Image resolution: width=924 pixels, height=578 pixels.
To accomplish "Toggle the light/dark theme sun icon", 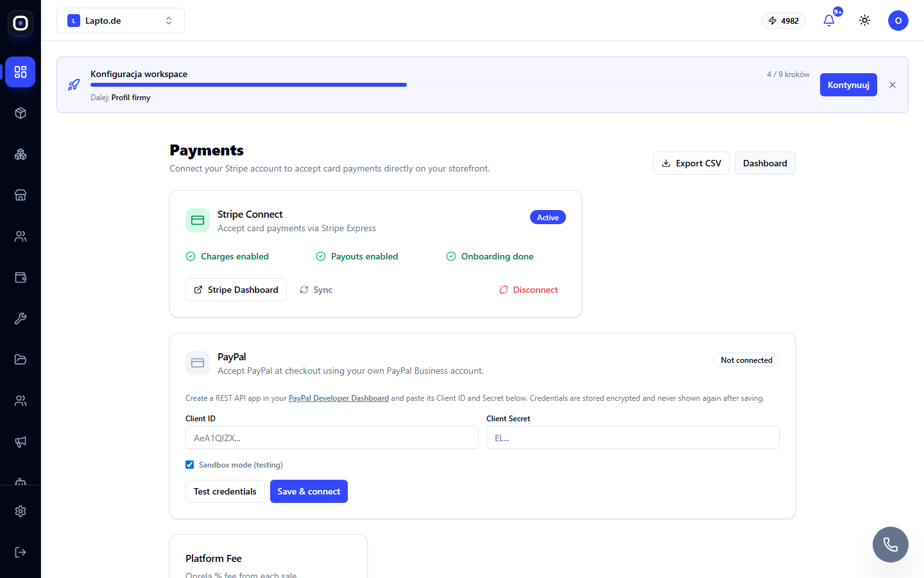I will pyautogui.click(x=865, y=21).
